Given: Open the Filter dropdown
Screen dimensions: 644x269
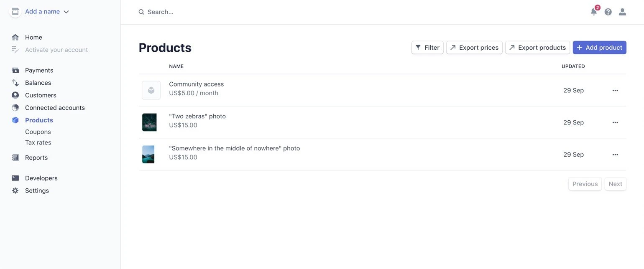Looking at the screenshot, I should (427, 48).
